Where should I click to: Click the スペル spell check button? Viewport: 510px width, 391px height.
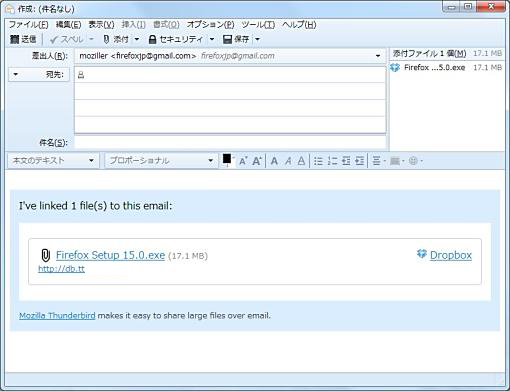coord(67,39)
